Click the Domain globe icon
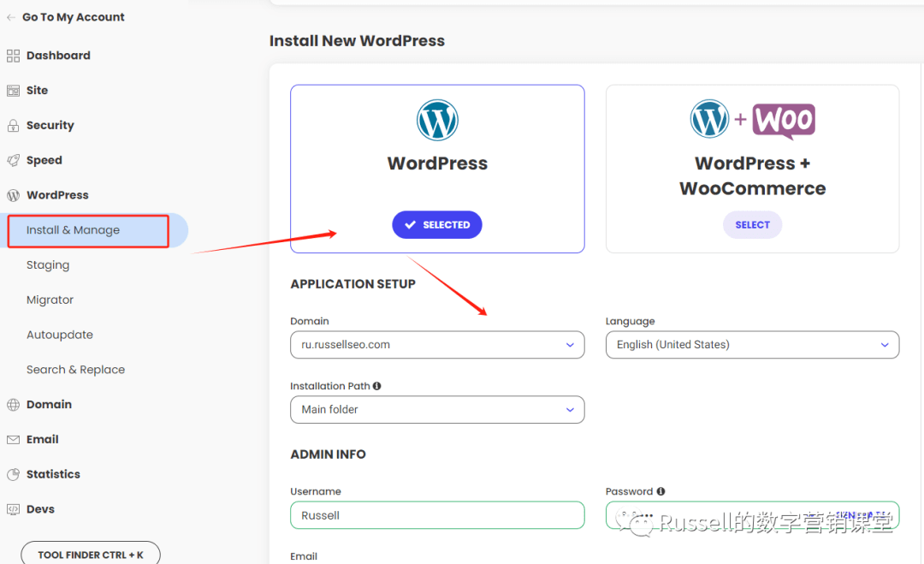 13,405
